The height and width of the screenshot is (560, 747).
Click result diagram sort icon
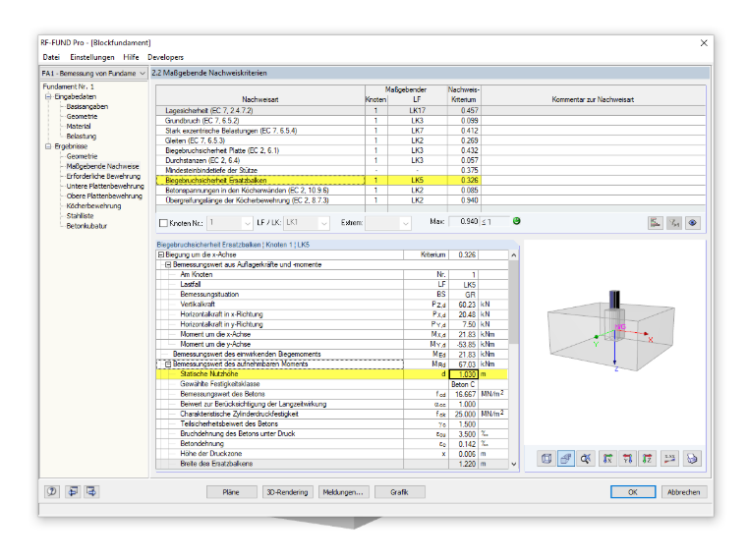(656, 222)
